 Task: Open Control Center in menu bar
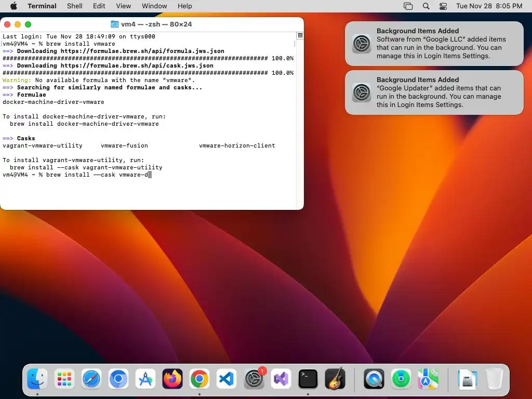443,6
